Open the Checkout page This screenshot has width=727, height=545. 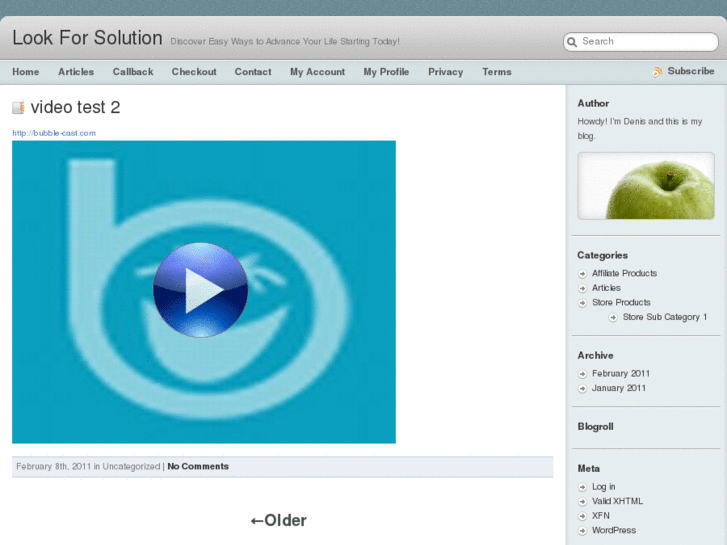pyautogui.click(x=194, y=72)
